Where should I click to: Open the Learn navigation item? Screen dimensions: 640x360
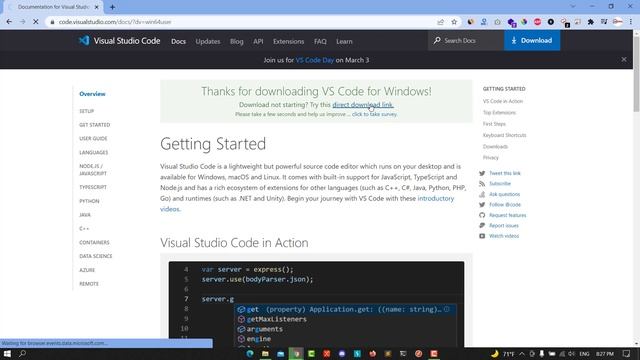(x=344, y=41)
